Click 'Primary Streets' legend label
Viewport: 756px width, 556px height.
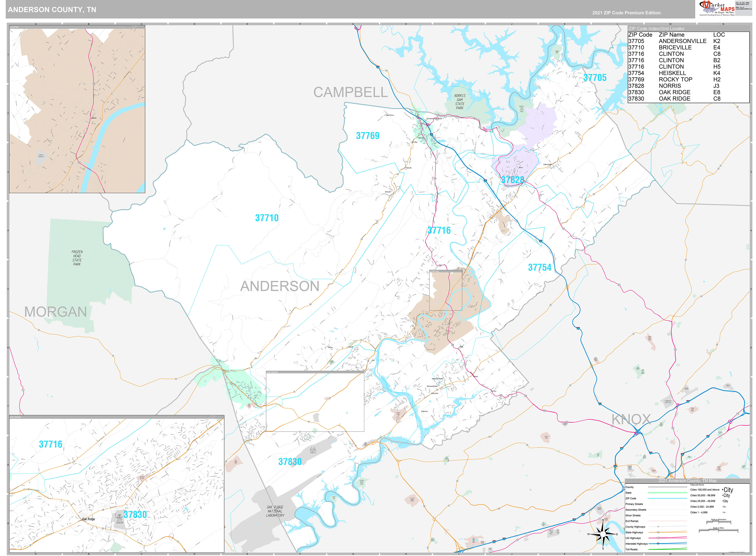(634, 504)
